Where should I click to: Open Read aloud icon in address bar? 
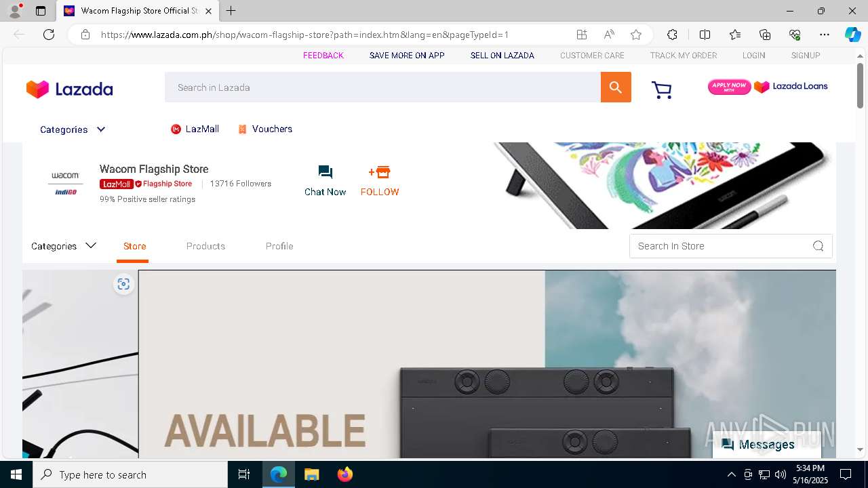coord(609,35)
